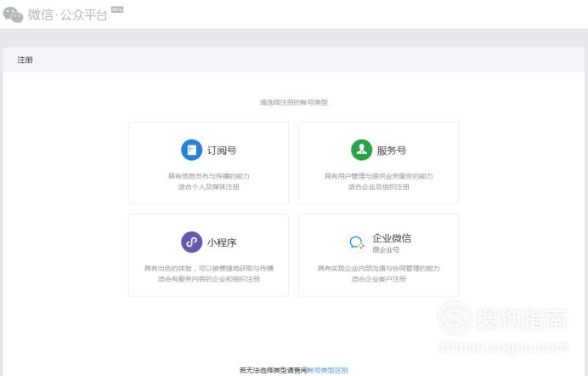This screenshot has width=588, height=376.
Task: Select the 企业微信 card title
Action: pyautogui.click(x=392, y=238)
